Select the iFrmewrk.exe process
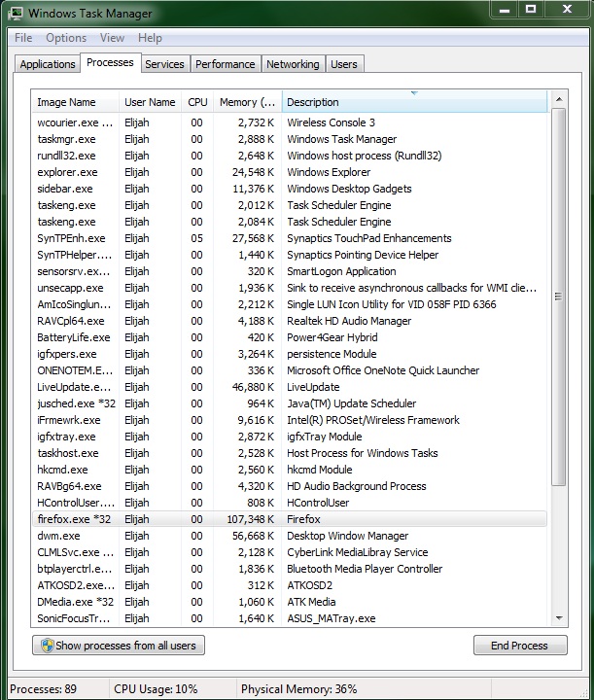 [289, 420]
